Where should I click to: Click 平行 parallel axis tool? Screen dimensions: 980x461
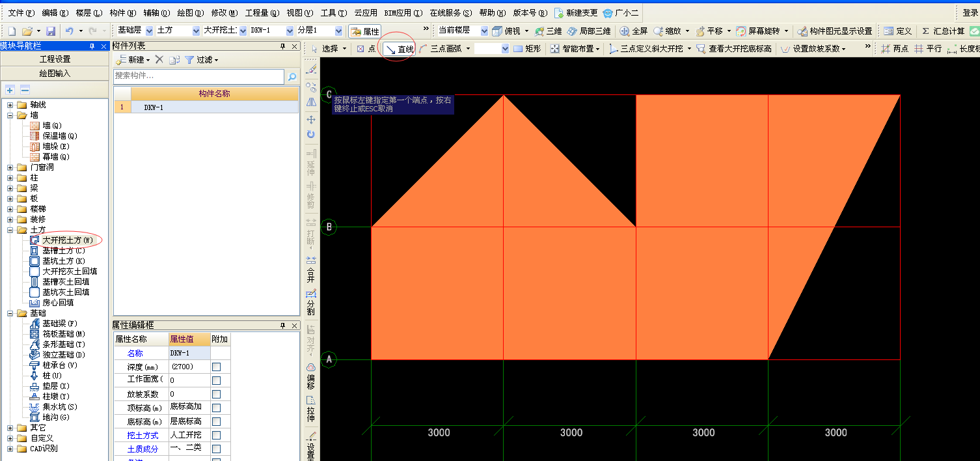[928, 49]
